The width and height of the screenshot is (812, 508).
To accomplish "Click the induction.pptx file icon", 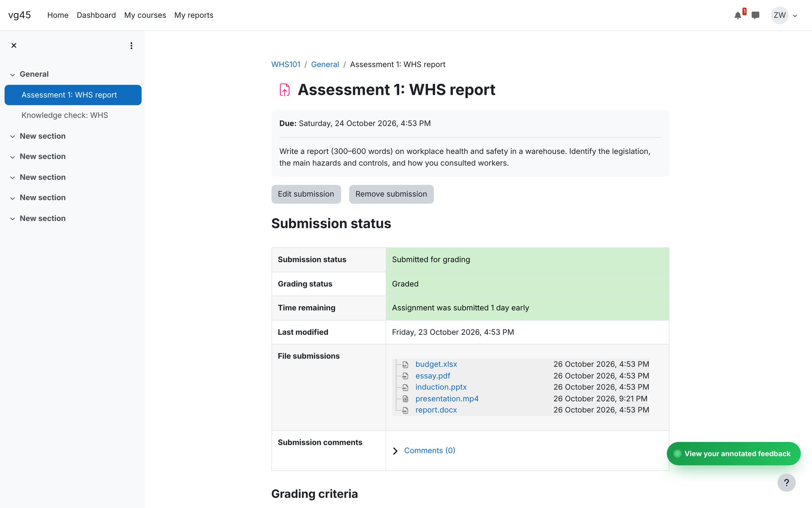I will click(405, 387).
